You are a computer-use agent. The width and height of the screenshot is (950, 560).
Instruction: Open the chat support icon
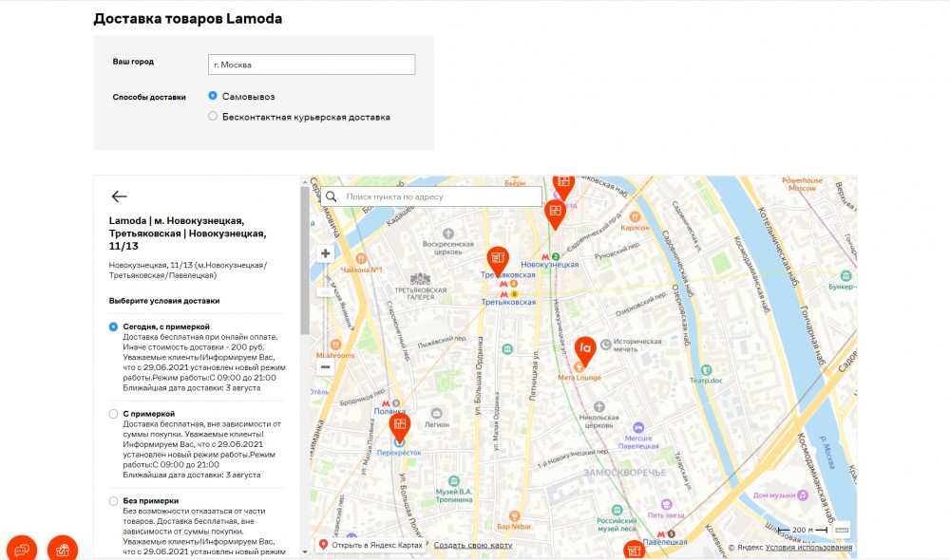[22, 548]
